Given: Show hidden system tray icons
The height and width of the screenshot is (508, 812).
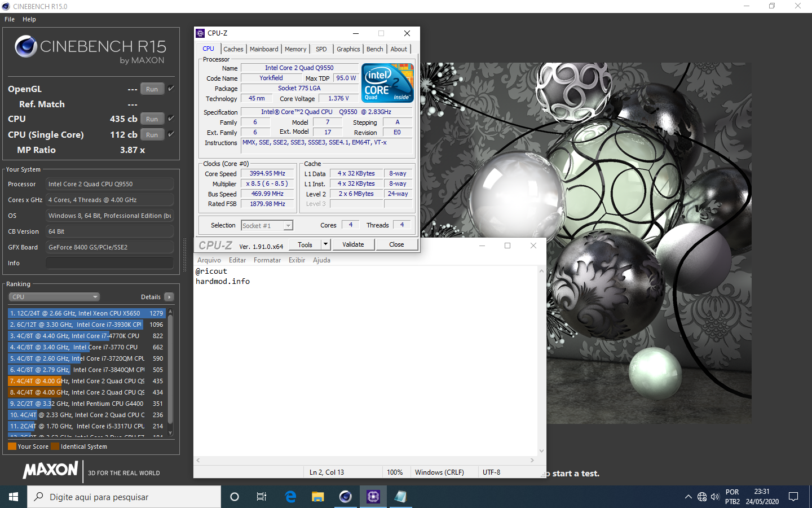Looking at the screenshot, I should [x=688, y=497].
